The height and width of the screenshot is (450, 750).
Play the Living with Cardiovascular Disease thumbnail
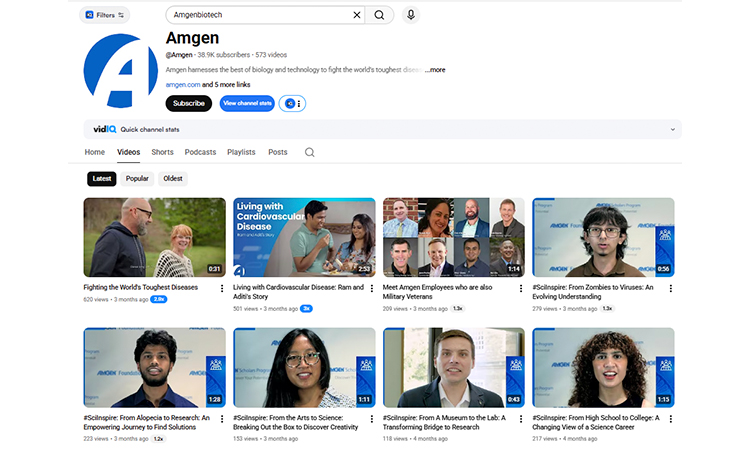pyautogui.click(x=304, y=237)
